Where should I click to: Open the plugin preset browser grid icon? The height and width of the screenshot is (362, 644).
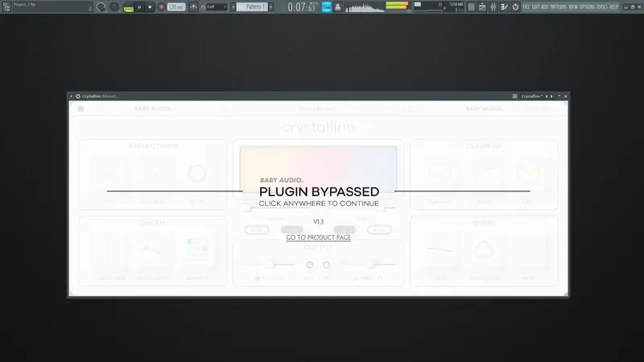pos(514,96)
